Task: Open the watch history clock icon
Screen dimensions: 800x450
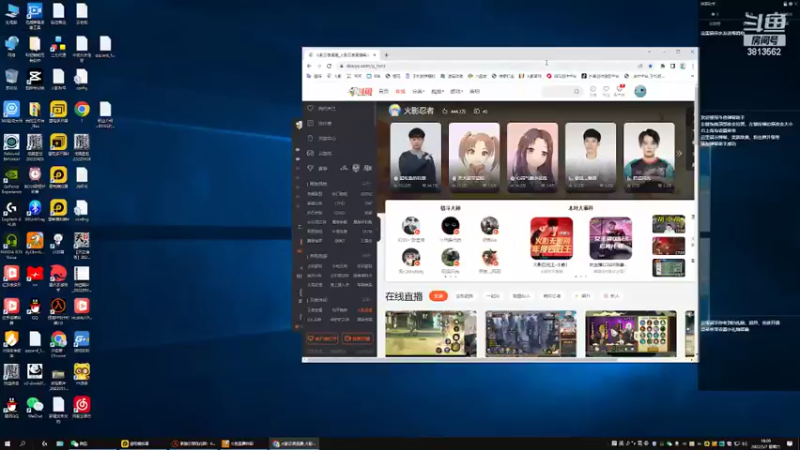Action: [593, 91]
